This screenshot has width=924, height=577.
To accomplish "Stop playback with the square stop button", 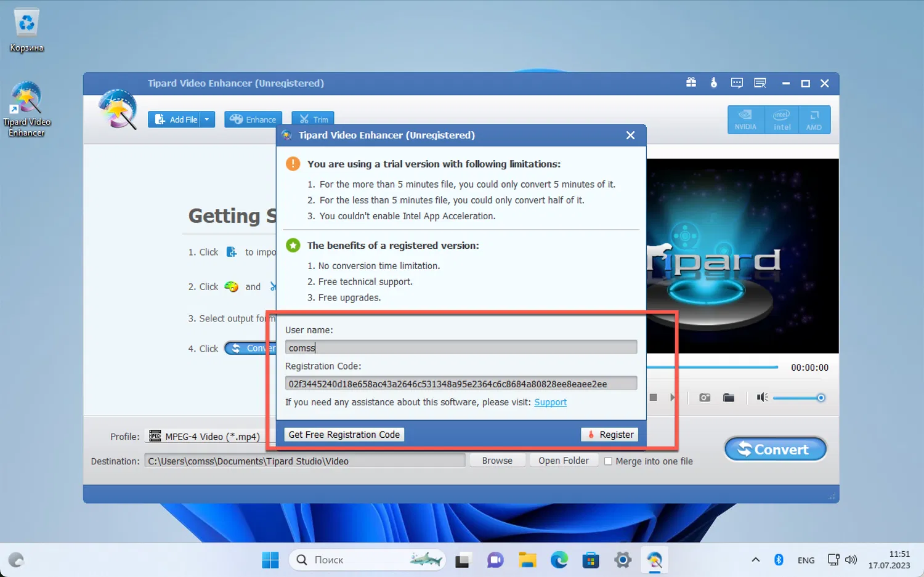I will pyautogui.click(x=654, y=398).
